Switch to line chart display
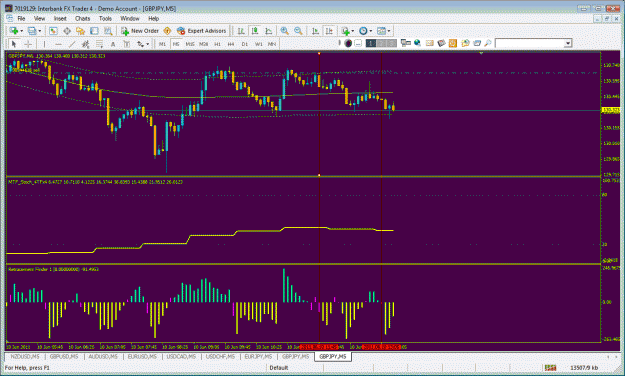The height and width of the screenshot is (376, 625). click(269, 31)
